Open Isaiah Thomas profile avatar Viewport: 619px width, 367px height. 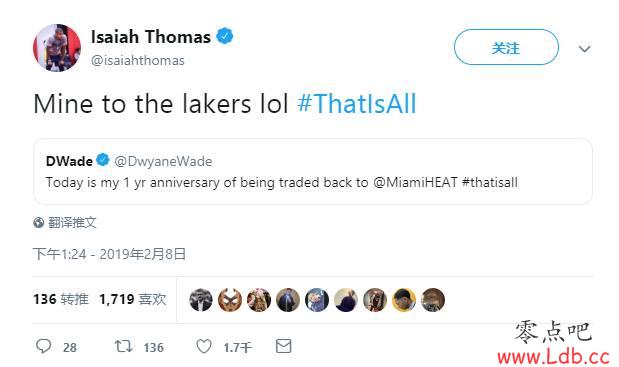pos(57,48)
